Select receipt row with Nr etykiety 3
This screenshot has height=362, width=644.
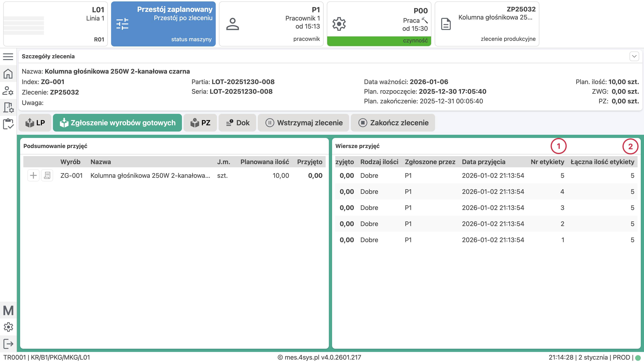coord(487,208)
